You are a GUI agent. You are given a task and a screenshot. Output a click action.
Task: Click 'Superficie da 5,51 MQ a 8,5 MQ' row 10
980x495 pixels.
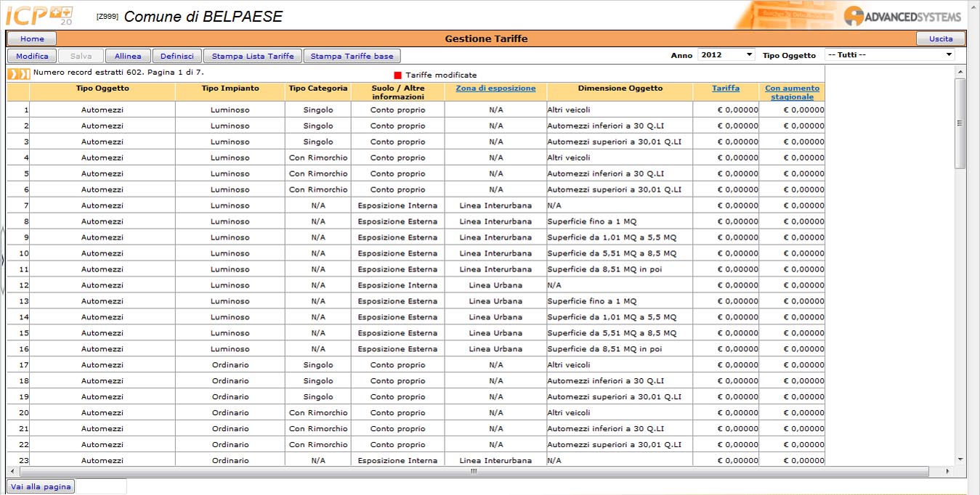tap(612, 253)
